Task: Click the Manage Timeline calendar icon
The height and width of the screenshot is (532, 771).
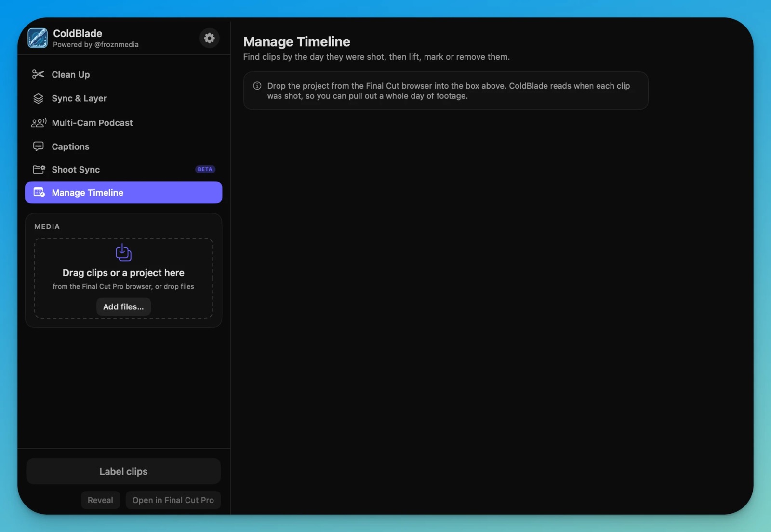Action: [x=39, y=193]
